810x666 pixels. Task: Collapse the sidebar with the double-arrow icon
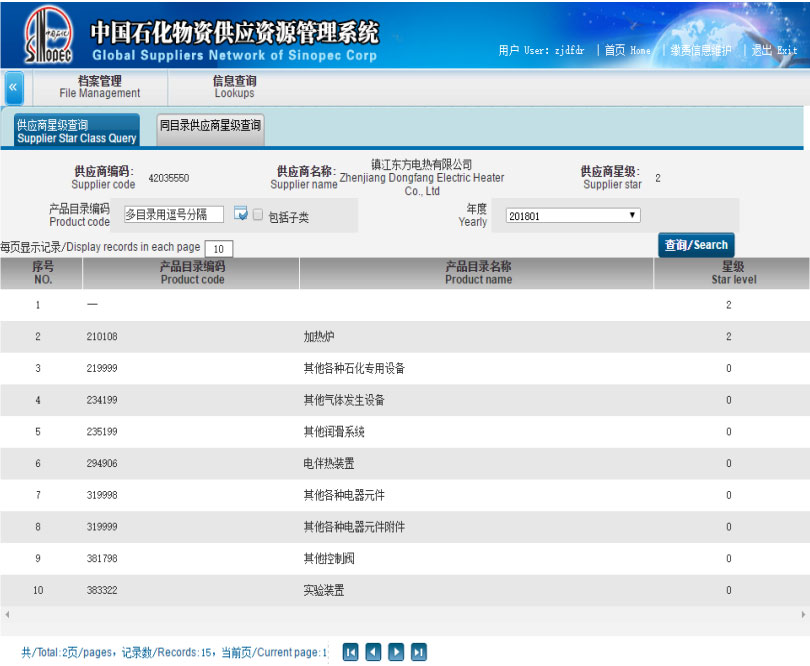[x=13, y=87]
